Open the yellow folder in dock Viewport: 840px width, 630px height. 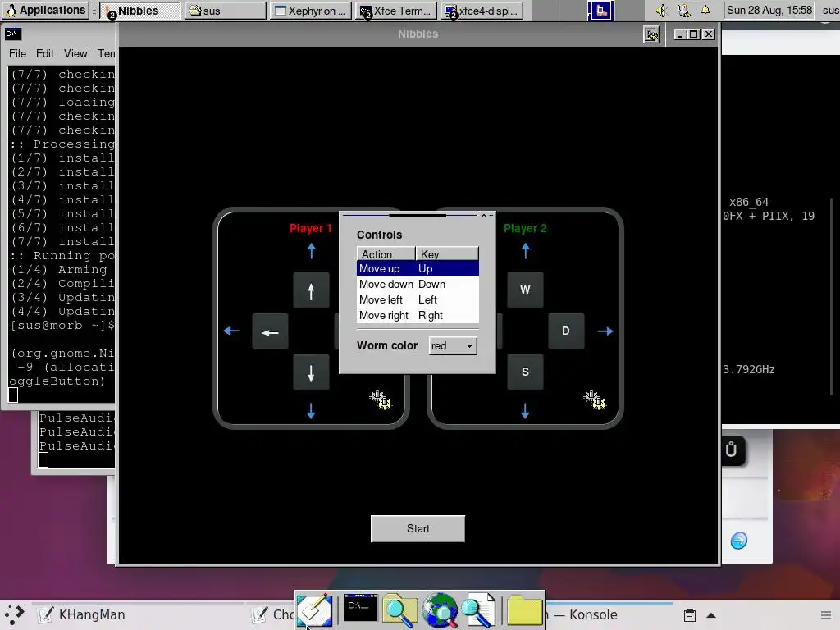524,609
